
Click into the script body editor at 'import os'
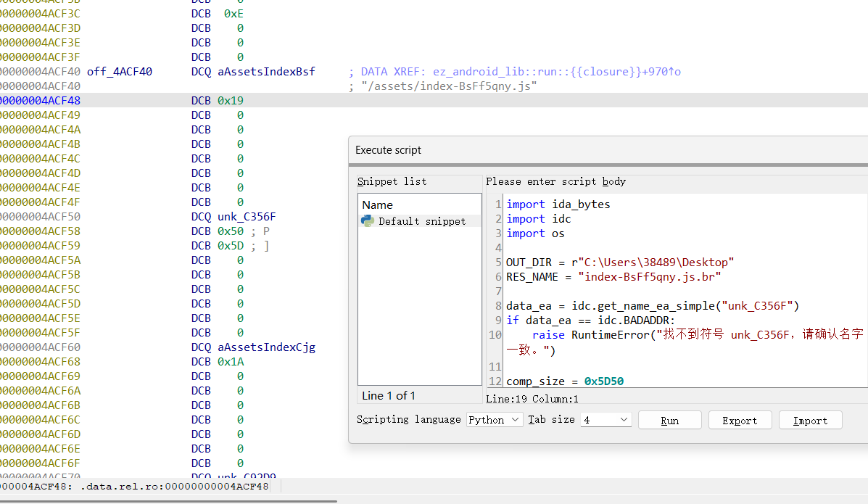click(535, 234)
